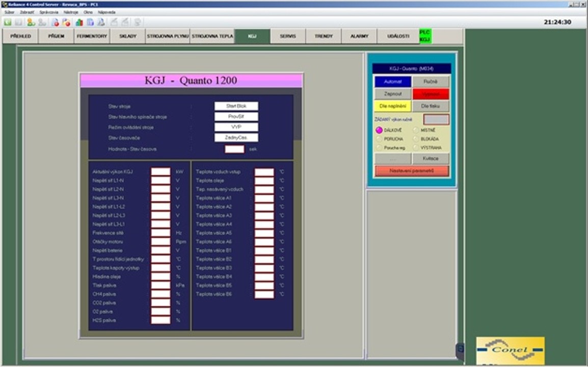The image size is (588, 367).
Task: Switch to the SERVIS tab
Action: click(x=288, y=36)
